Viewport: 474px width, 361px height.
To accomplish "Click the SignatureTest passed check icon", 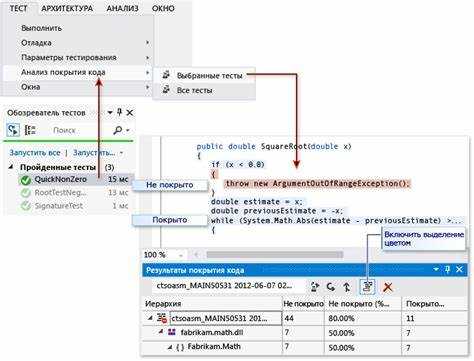I will pos(26,206).
